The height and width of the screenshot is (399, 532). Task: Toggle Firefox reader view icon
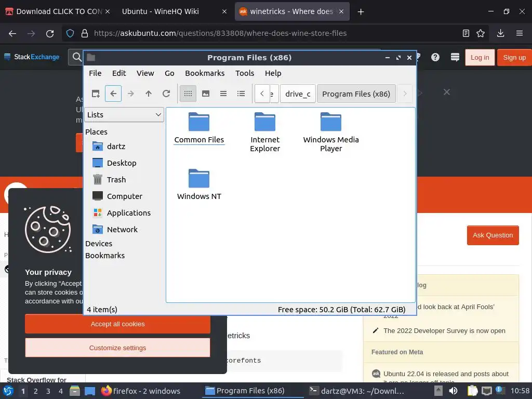[x=466, y=33]
